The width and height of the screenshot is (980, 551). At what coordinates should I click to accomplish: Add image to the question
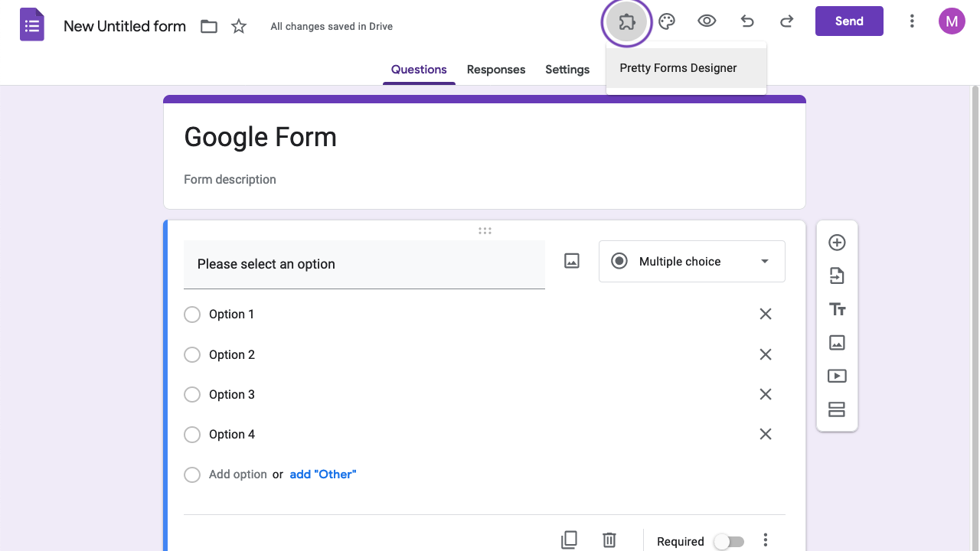pos(572,261)
